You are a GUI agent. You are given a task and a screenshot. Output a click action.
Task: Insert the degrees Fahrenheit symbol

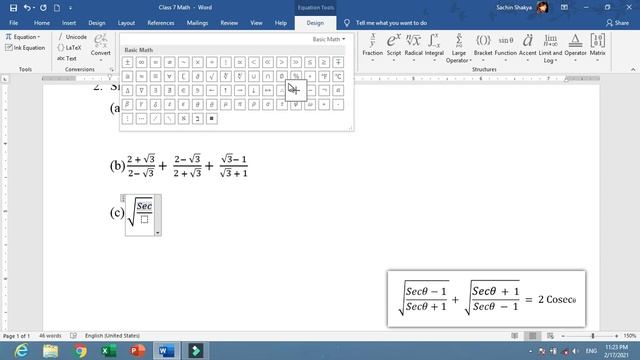tap(324, 76)
